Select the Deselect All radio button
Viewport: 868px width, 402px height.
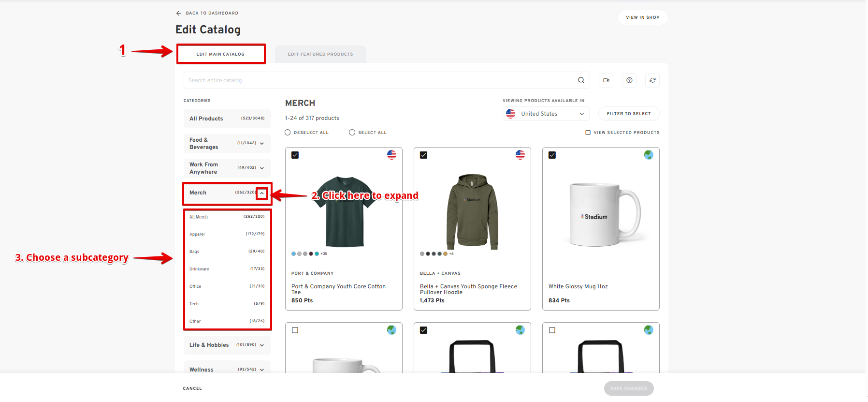tap(288, 133)
